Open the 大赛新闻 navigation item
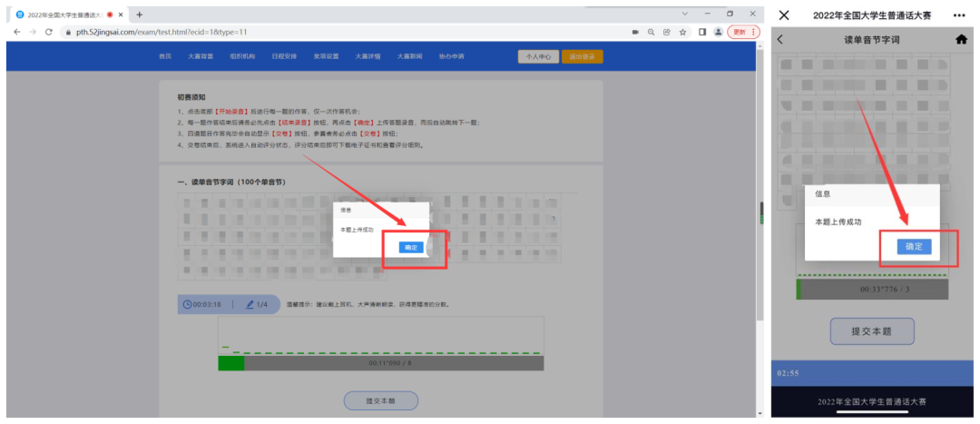 click(408, 56)
